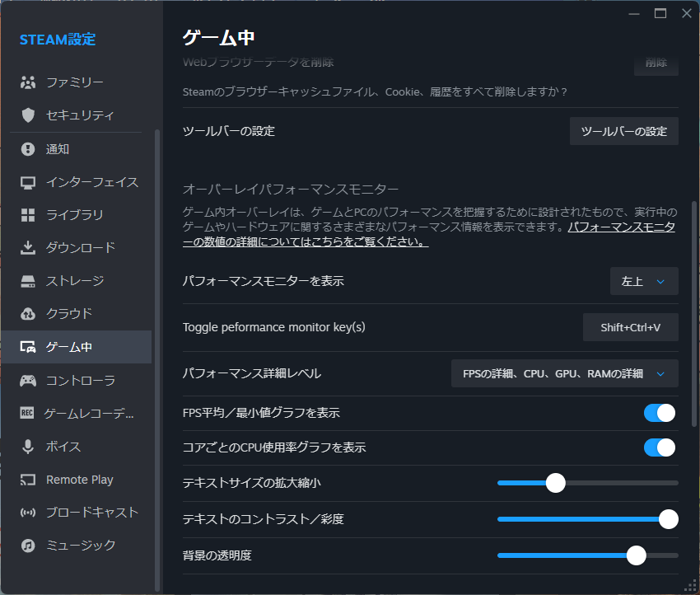This screenshot has width=700, height=595.
Task: Select the ストレージ sidebar entry
Action: (x=77, y=281)
